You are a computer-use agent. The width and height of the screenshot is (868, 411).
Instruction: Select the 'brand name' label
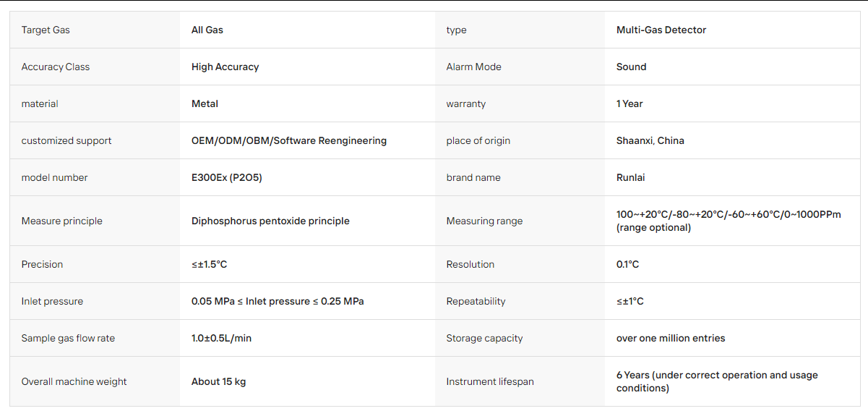point(473,177)
